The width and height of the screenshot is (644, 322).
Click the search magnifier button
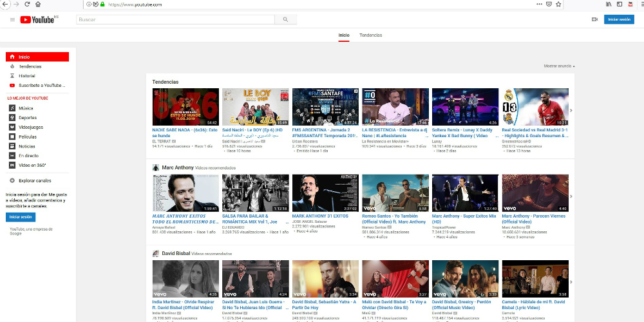285,19
